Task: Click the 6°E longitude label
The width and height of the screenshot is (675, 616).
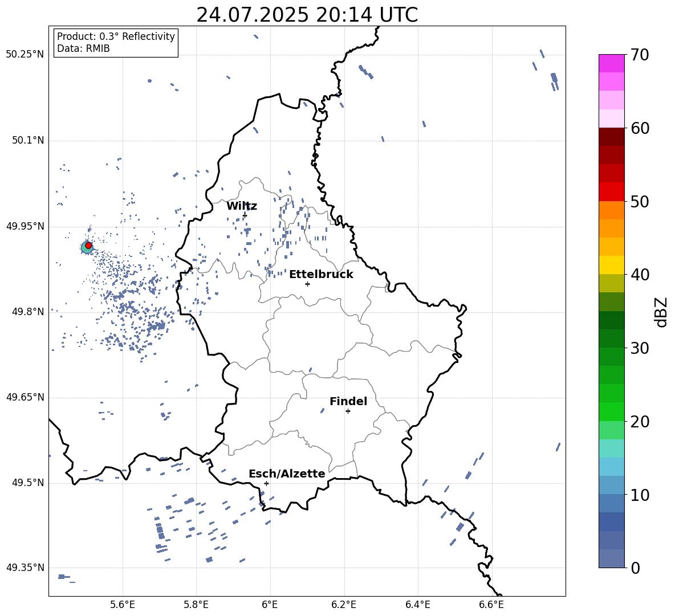Action: tap(270, 605)
